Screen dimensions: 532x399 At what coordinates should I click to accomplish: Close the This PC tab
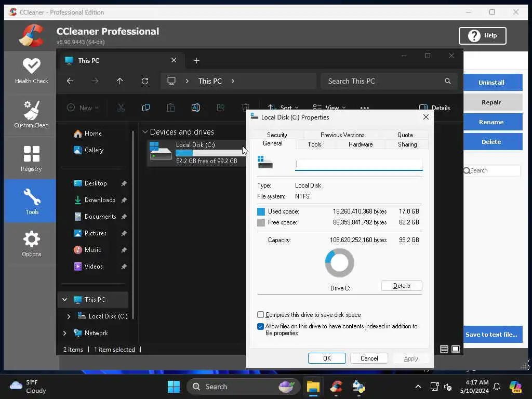coord(174,60)
